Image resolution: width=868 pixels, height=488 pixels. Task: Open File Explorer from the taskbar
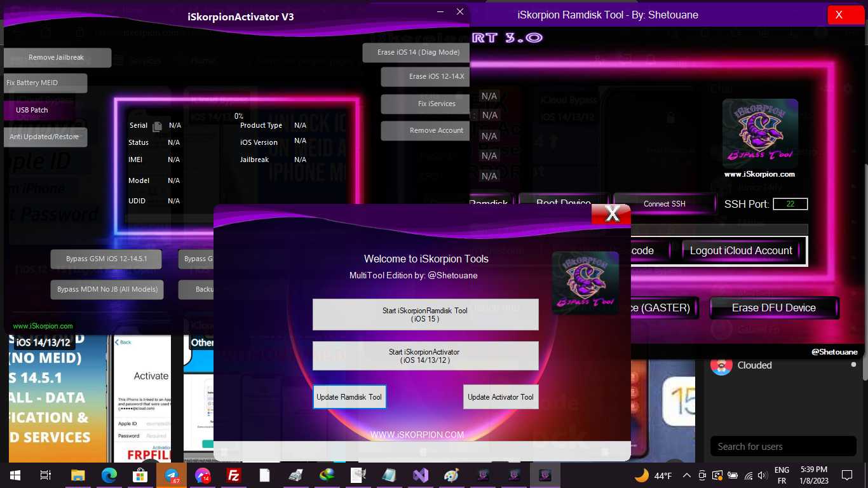[x=78, y=475]
